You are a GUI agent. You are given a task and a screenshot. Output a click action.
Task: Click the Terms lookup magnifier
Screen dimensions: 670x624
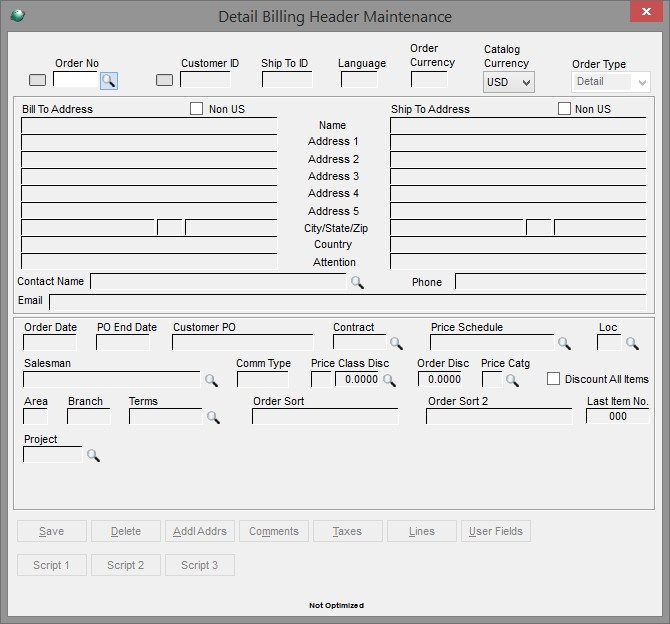[213, 417]
